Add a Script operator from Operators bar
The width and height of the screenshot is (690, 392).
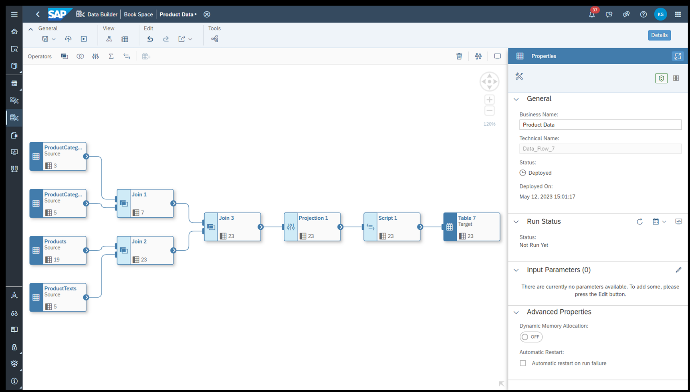point(127,56)
